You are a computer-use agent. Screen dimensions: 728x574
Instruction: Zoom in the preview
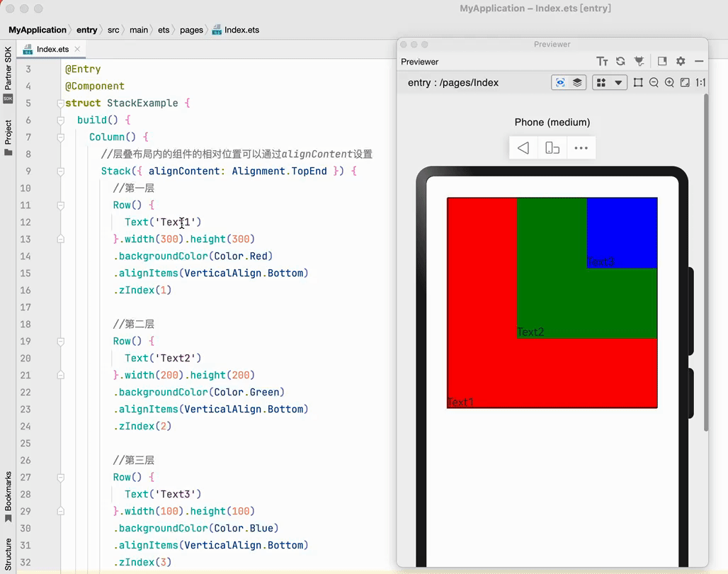click(x=669, y=83)
